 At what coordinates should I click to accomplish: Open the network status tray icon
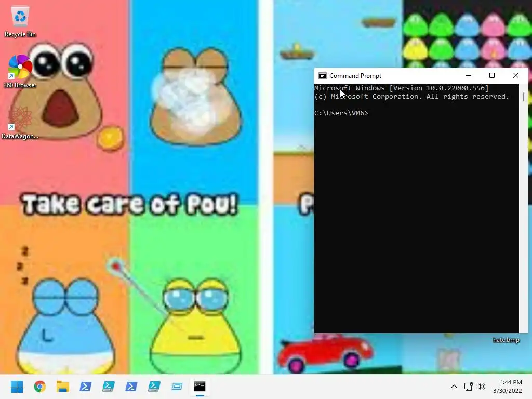tap(469, 387)
